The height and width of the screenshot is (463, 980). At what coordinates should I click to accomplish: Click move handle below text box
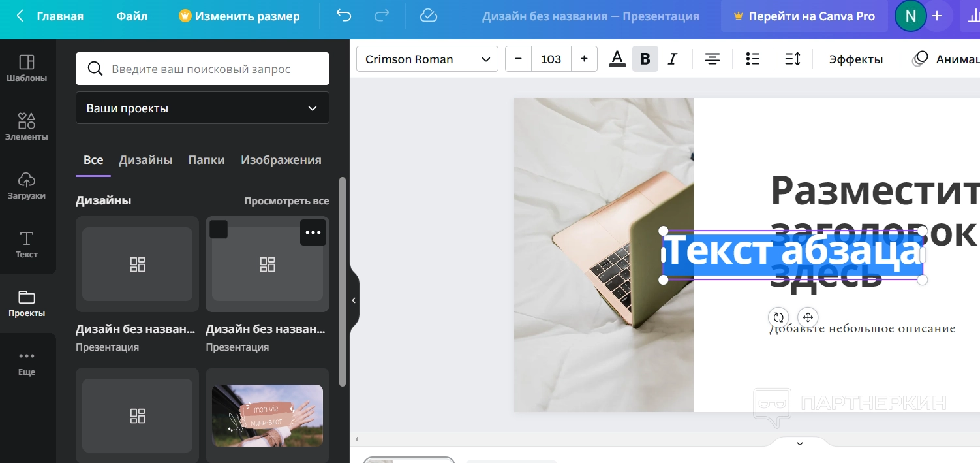pyautogui.click(x=808, y=317)
